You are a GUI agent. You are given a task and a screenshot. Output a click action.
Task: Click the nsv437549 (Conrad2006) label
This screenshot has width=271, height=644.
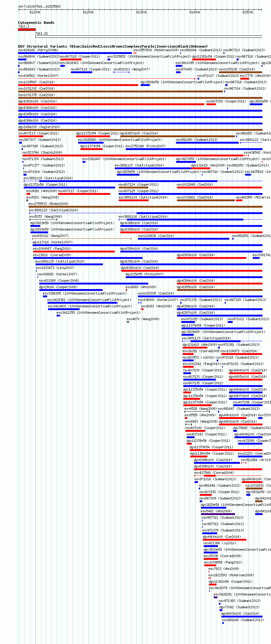tap(214, 473)
